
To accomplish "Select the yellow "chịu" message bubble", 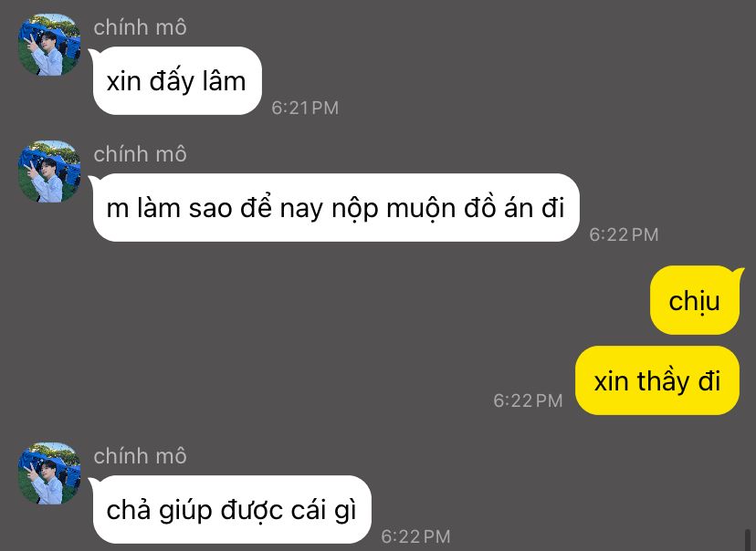I will (x=695, y=300).
